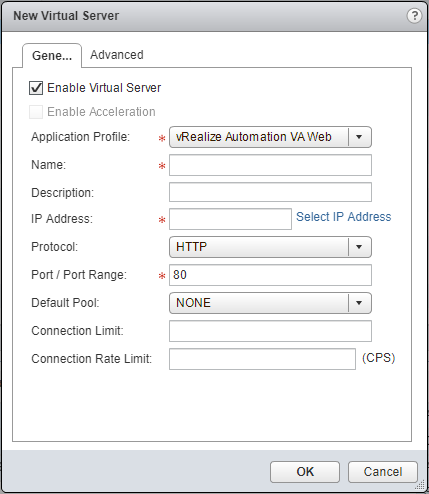429x494 pixels.
Task: Open the NONE default pool selector
Action: point(270,303)
